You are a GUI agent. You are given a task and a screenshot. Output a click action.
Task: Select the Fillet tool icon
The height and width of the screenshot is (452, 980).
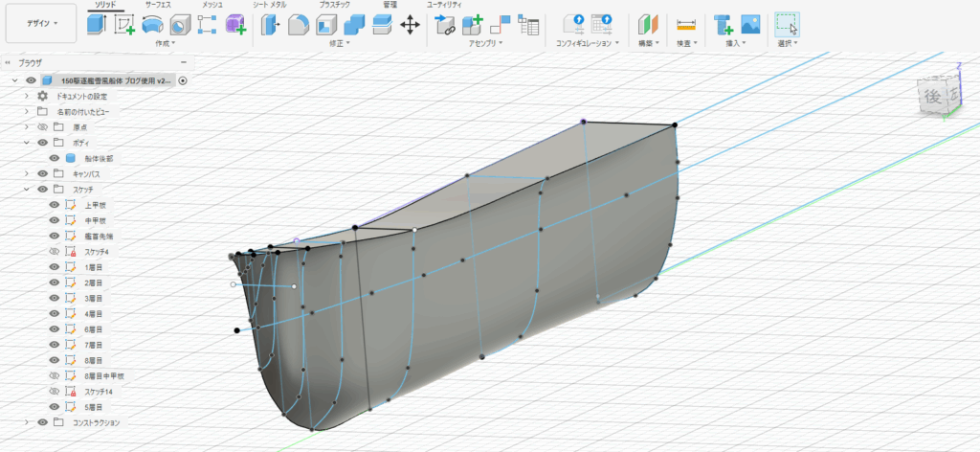click(x=299, y=25)
